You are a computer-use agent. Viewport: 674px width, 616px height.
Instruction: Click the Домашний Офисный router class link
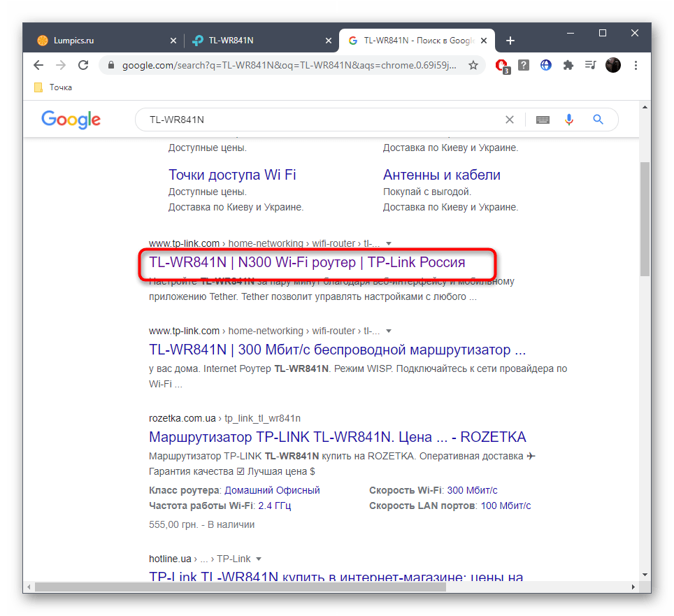pos(272,490)
